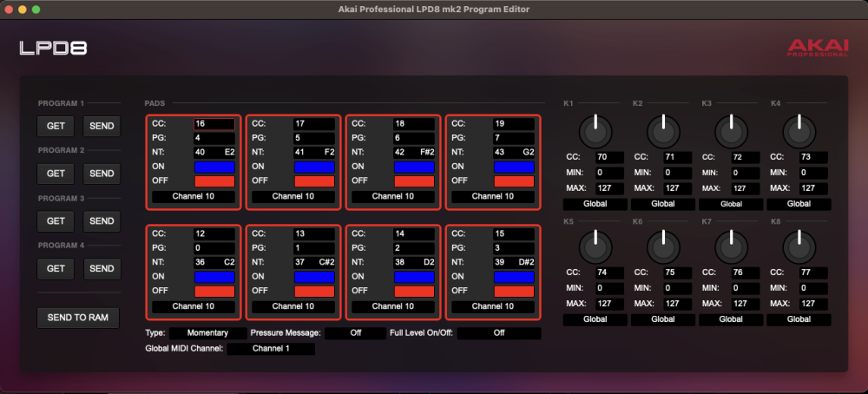Viewport: 868px width, 394px height.
Task: Click the K2 MIN field
Action: point(678,174)
